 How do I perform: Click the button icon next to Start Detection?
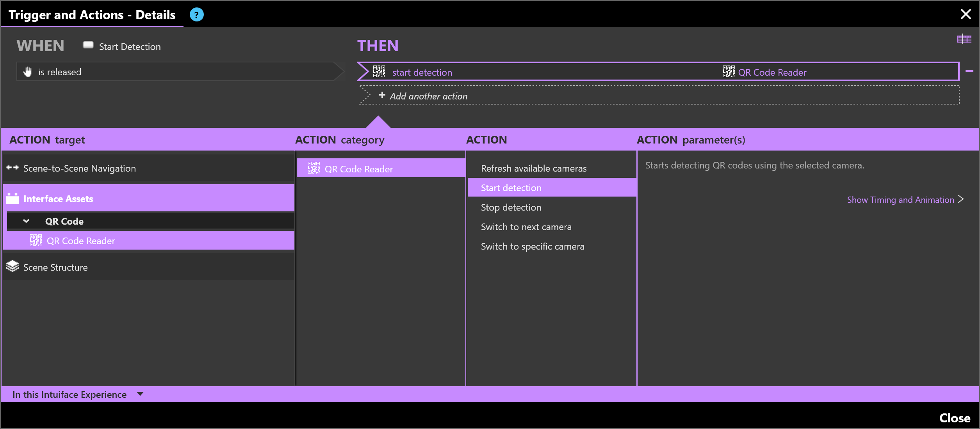point(88,45)
